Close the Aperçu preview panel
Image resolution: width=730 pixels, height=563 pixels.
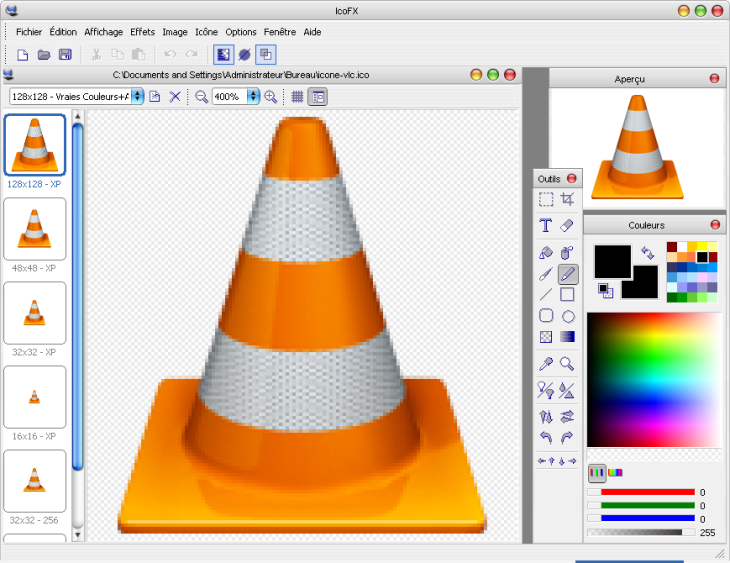714,78
